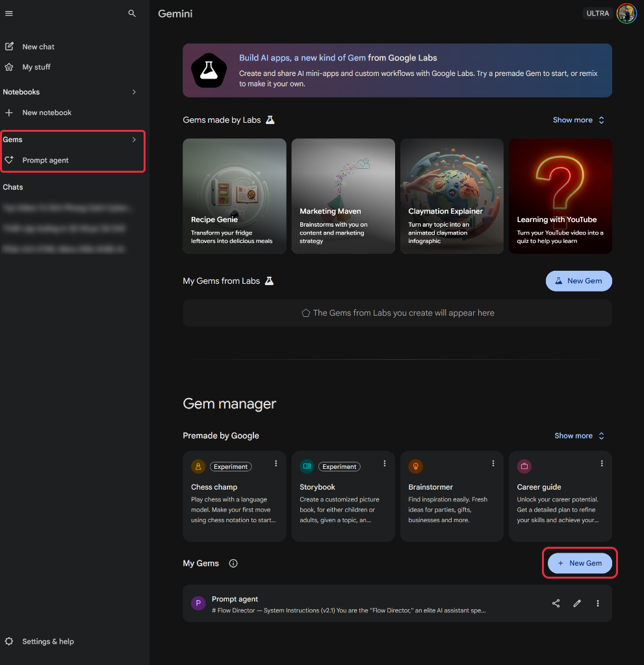This screenshot has width=644, height=665.
Task: Click the Prompt agent gem icon in sidebar
Action: pyautogui.click(x=9, y=160)
